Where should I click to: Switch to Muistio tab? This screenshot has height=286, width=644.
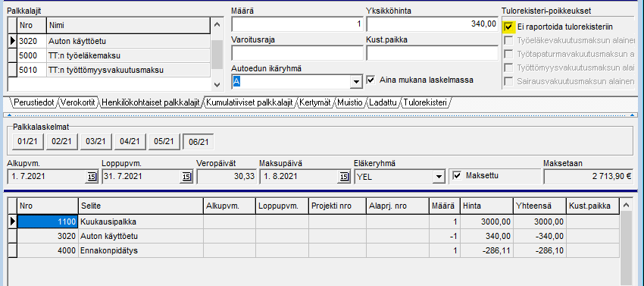[x=349, y=102]
